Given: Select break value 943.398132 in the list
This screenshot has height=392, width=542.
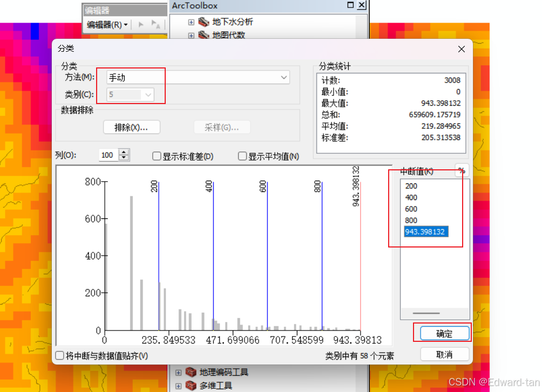Looking at the screenshot, I should [x=426, y=231].
